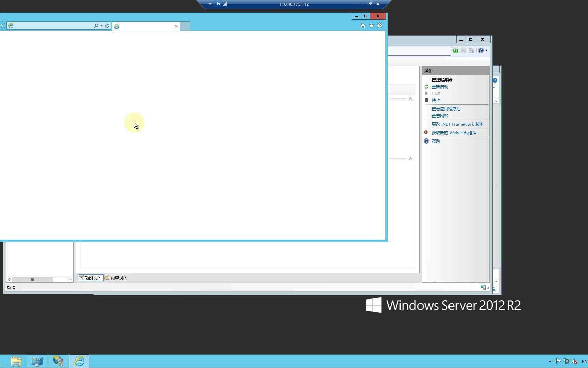Open IIS Manager from taskbar

click(58, 361)
